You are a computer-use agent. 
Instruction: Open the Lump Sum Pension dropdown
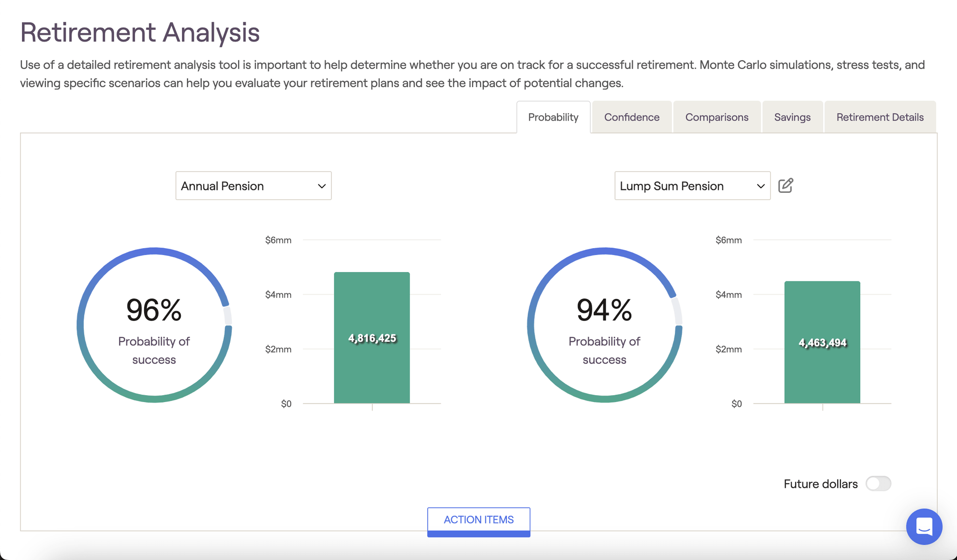(692, 186)
